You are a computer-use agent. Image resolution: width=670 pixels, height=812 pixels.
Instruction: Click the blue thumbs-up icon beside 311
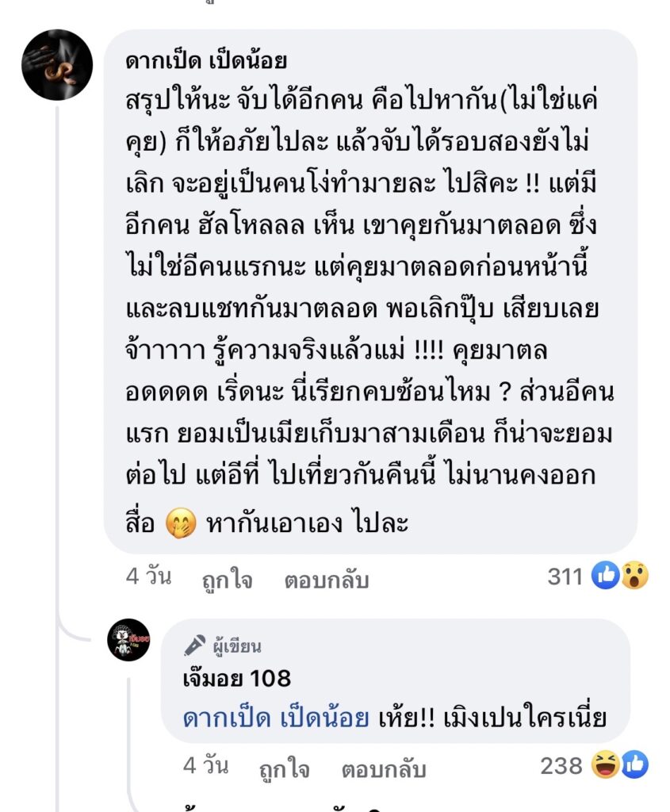pos(607,576)
